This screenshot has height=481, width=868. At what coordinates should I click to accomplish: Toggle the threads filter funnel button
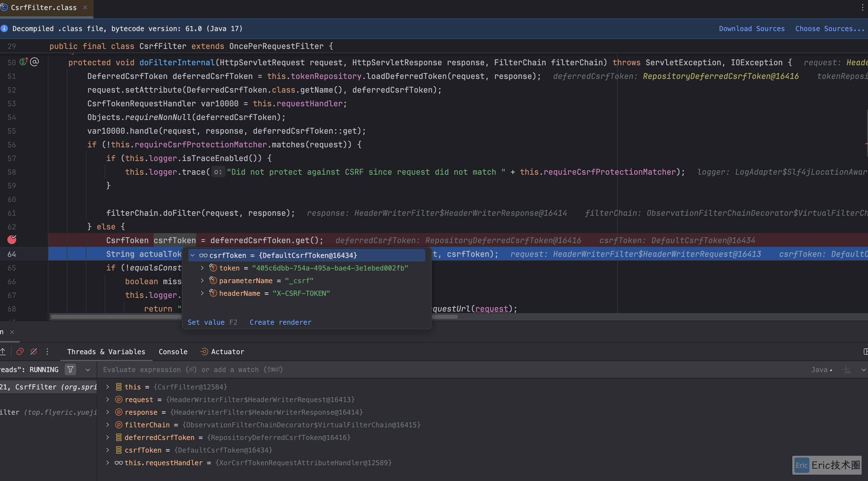pos(70,370)
